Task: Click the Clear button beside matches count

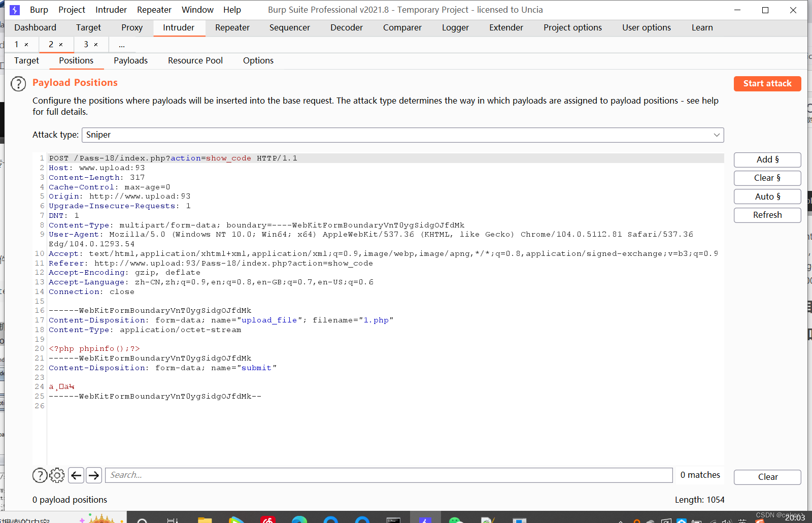Action: pyautogui.click(x=767, y=477)
